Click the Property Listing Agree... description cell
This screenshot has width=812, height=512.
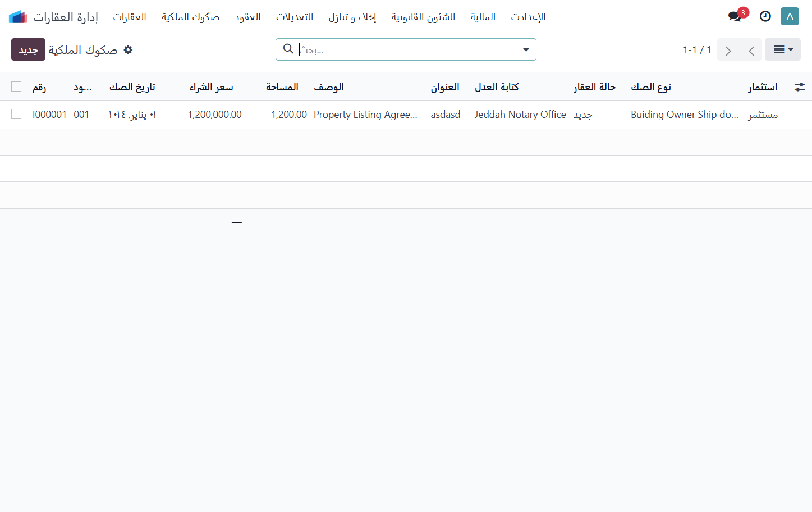(365, 115)
